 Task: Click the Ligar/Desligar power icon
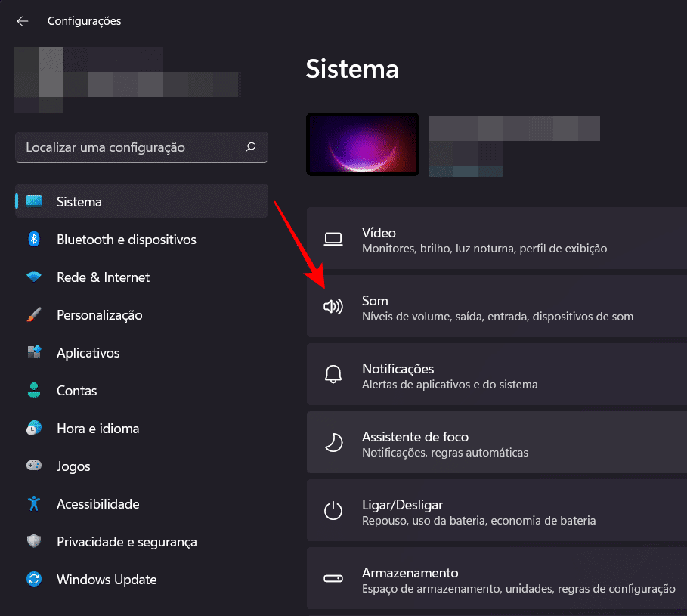point(333,510)
